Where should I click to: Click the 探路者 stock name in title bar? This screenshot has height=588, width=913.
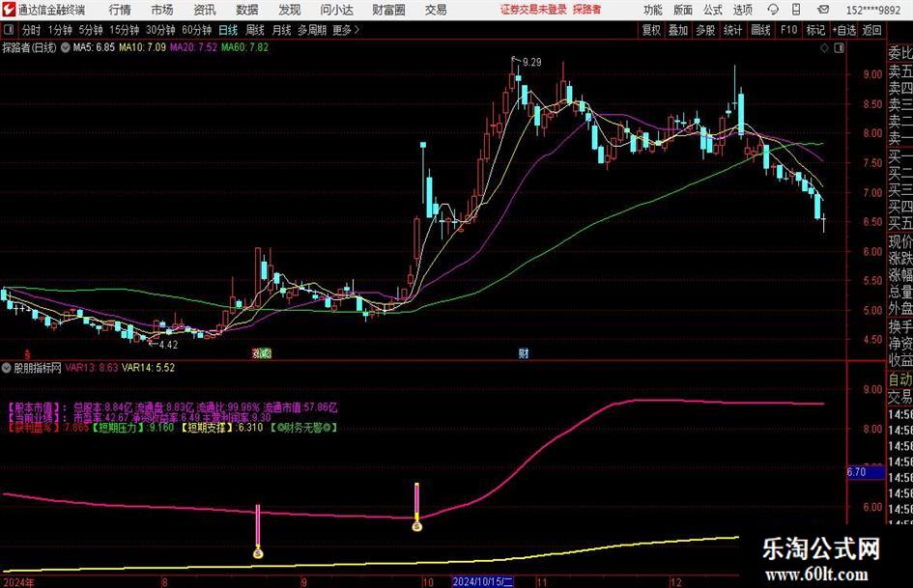(x=586, y=10)
